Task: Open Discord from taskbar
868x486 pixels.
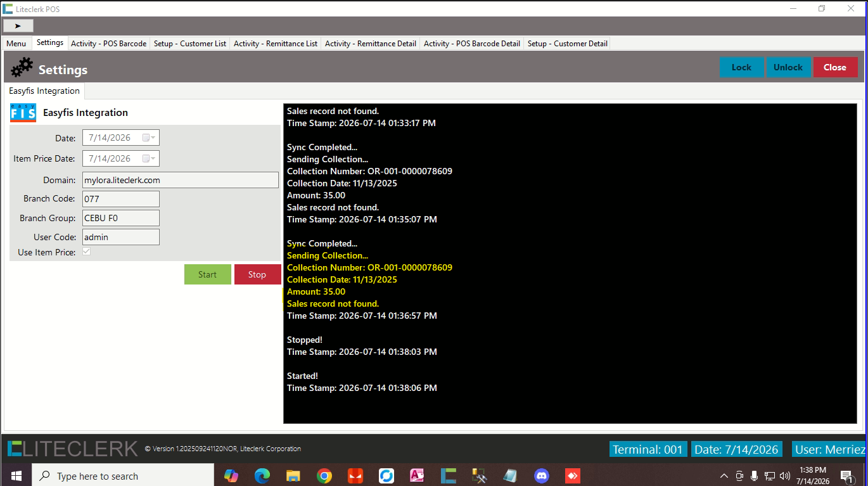Action: pos(542,475)
